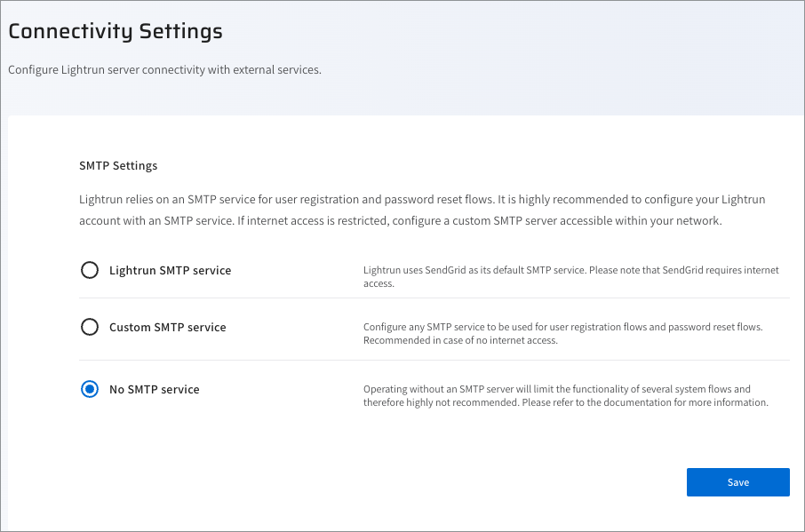
Task: Click the SMTP Settings section heading
Action: tap(118, 165)
